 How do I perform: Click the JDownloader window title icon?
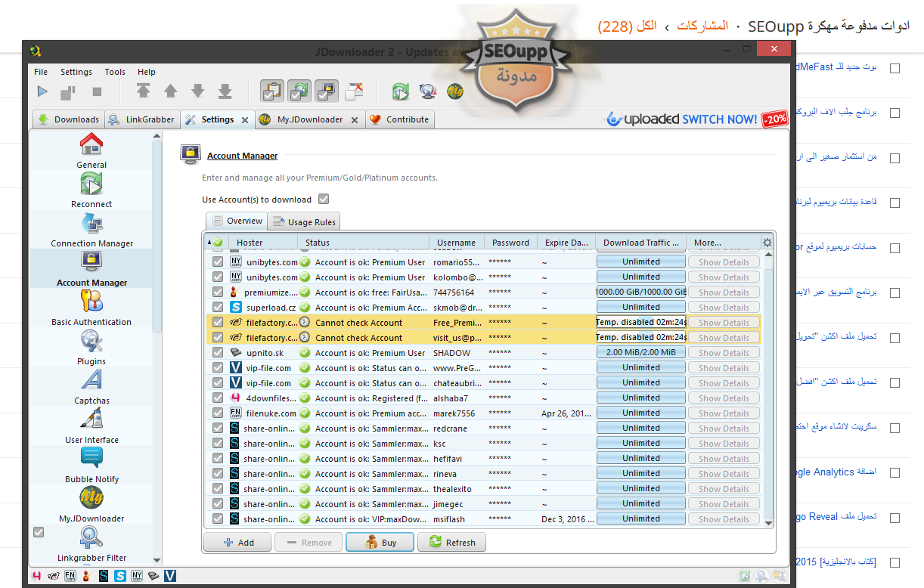pyautogui.click(x=35, y=51)
